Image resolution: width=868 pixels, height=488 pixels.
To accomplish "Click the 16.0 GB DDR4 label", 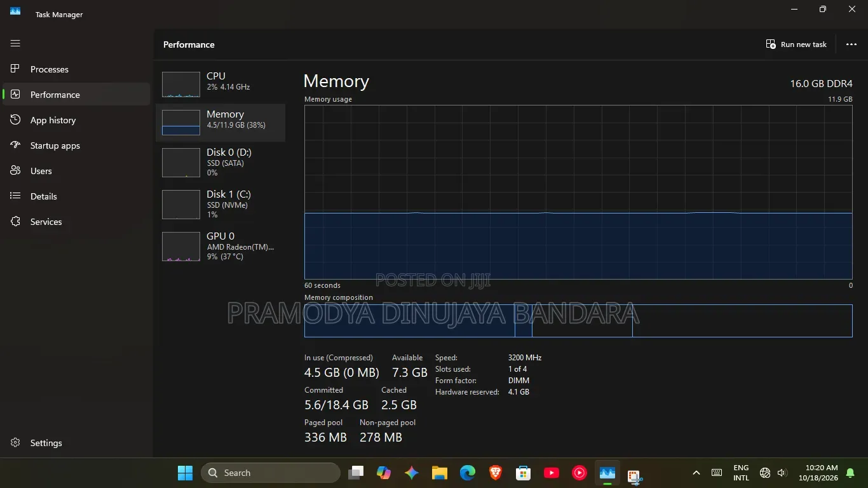I will coord(821,84).
